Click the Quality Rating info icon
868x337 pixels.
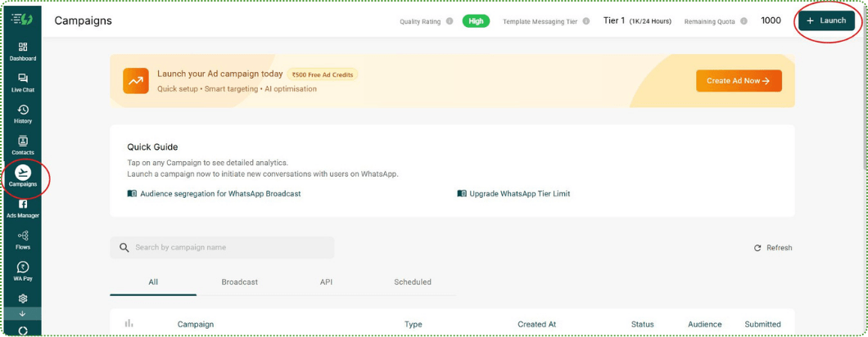(x=450, y=21)
